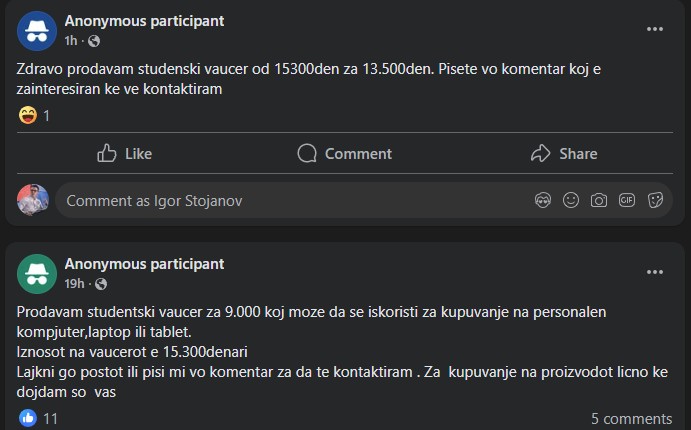Image resolution: width=691 pixels, height=430 pixels.
Task: Click the avatar sticker icon in comment box
Action: point(543,200)
